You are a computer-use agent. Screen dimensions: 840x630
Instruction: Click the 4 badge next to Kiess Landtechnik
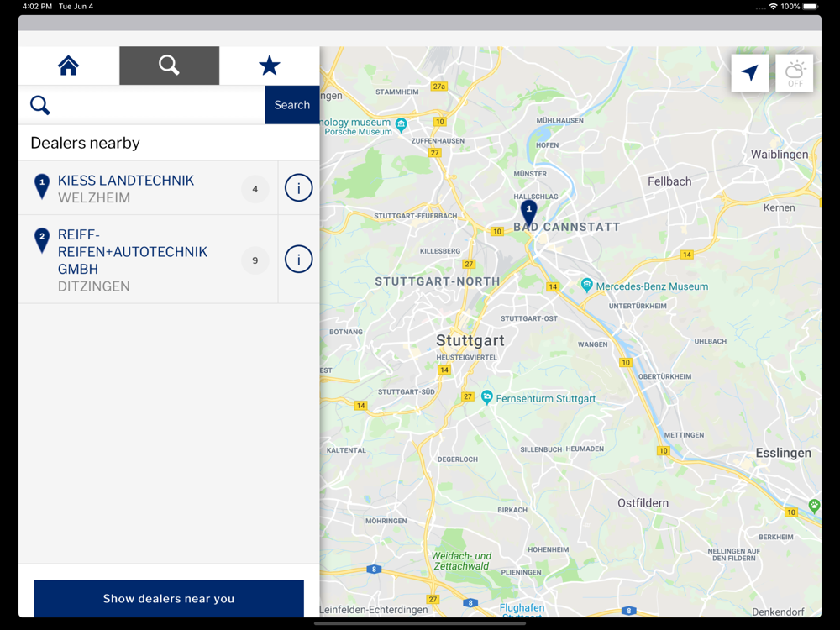pos(255,188)
